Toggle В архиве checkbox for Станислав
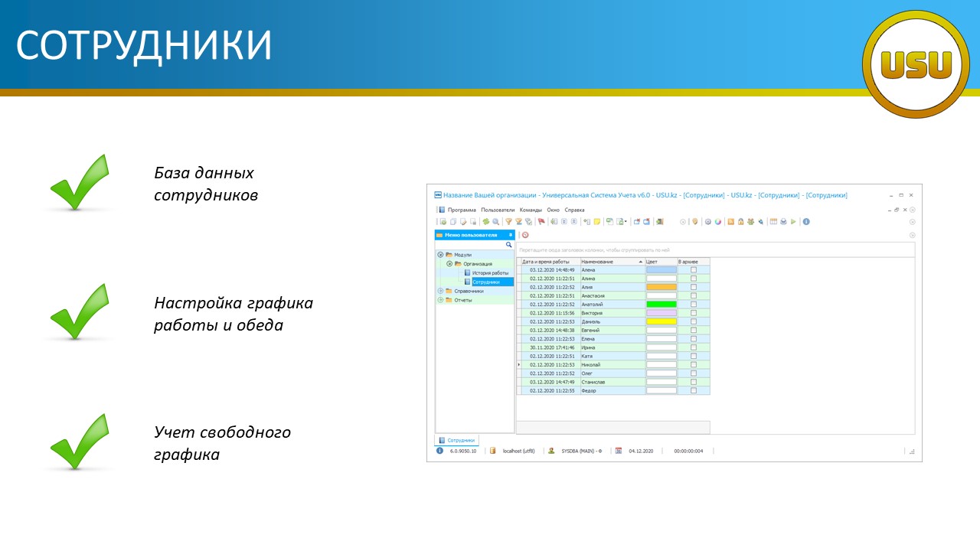The image size is (980, 551). (694, 382)
